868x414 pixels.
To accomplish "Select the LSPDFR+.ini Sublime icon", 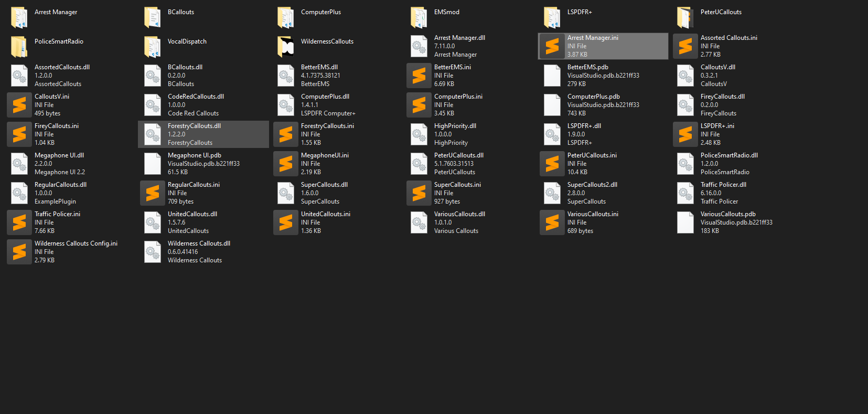I will [685, 134].
